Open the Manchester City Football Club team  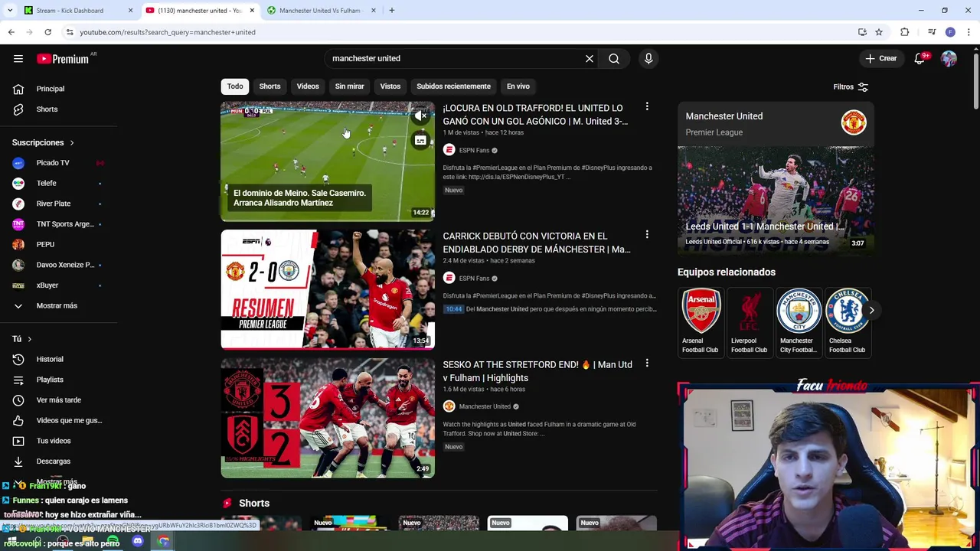click(798, 321)
